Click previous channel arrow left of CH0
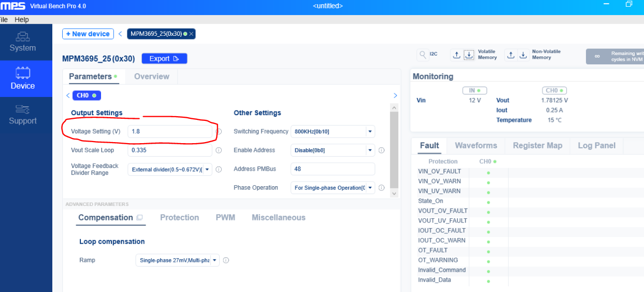Viewport: 644px width, 292px height. 68,95
